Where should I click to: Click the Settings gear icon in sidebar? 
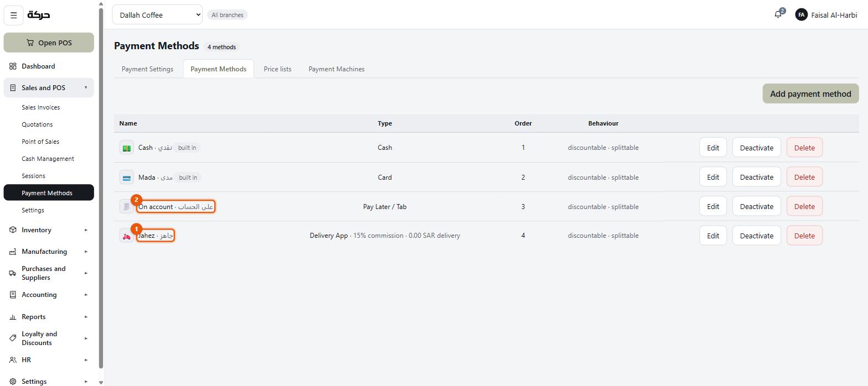(13, 382)
